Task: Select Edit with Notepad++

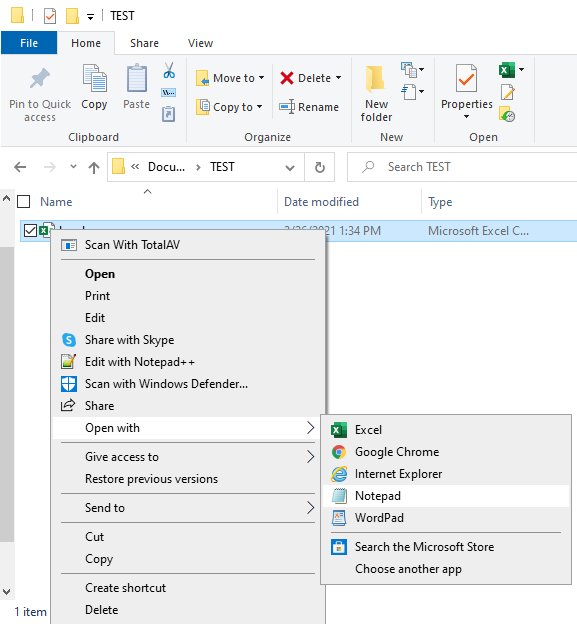Action: (188, 362)
